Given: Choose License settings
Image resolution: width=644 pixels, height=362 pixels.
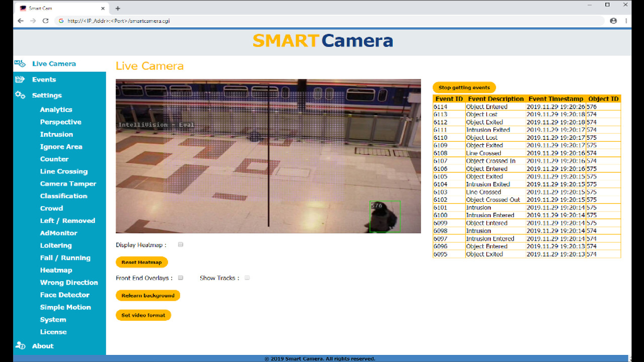Looking at the screenshot, I should 53,332.
